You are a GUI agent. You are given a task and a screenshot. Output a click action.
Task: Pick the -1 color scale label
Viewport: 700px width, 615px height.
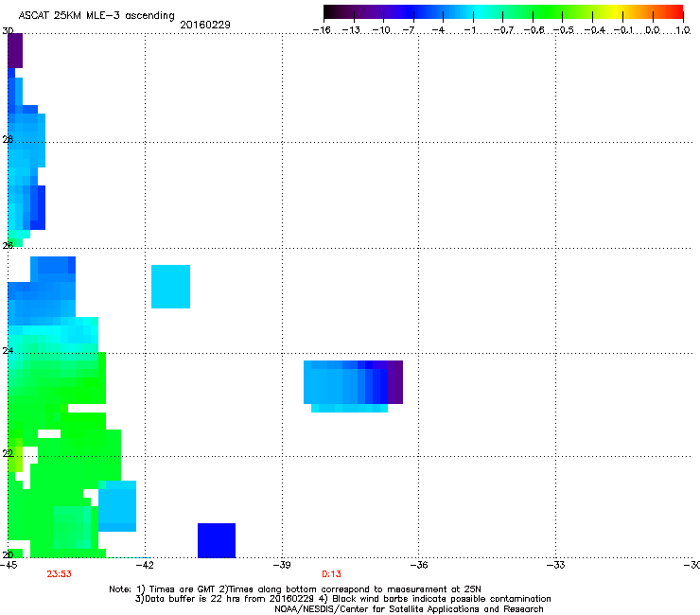pyautogui.click(x=469, y=30)
